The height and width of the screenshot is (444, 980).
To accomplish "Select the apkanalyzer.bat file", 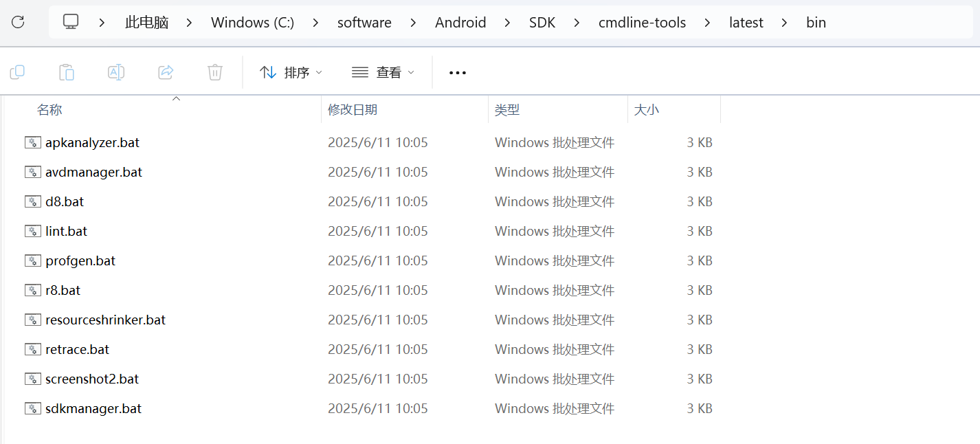I will click(92, 142).
